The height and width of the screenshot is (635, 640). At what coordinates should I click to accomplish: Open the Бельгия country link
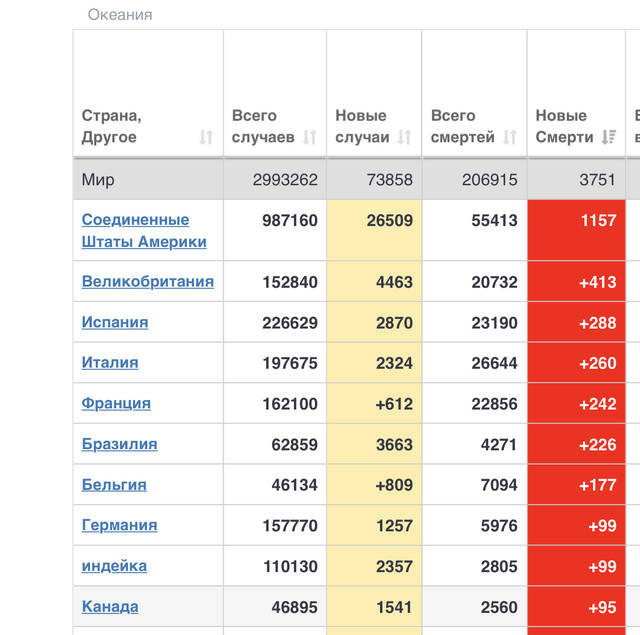click(114, 485)
